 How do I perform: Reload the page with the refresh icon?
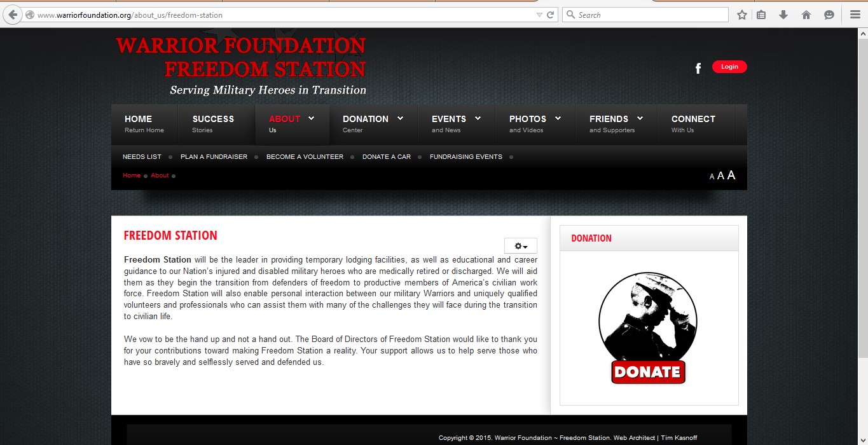551,15
